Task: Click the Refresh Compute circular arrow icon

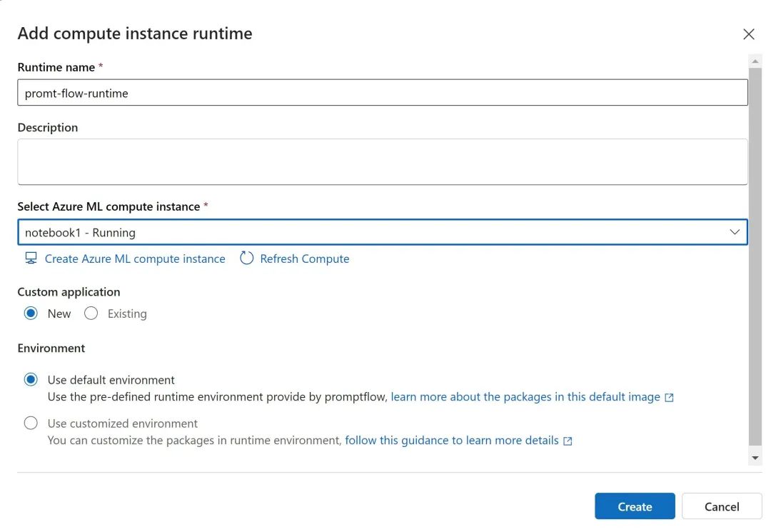Action: pos(246,259)
